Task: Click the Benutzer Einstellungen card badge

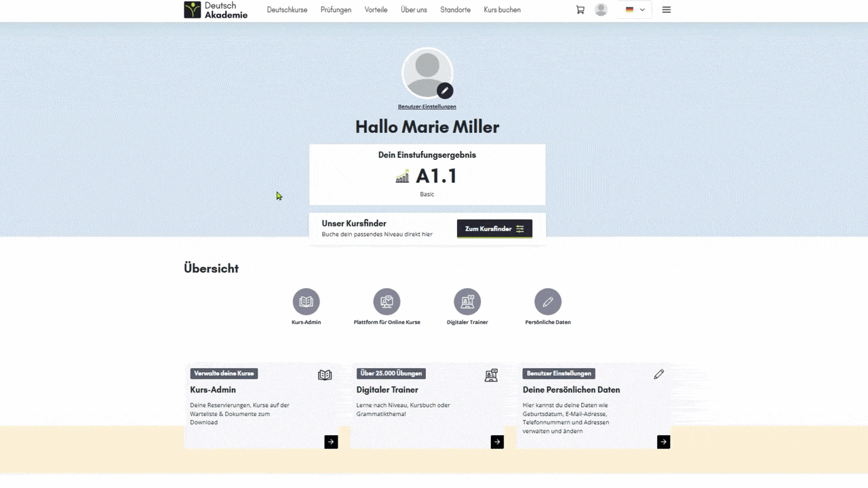Action: click(559, 373)
